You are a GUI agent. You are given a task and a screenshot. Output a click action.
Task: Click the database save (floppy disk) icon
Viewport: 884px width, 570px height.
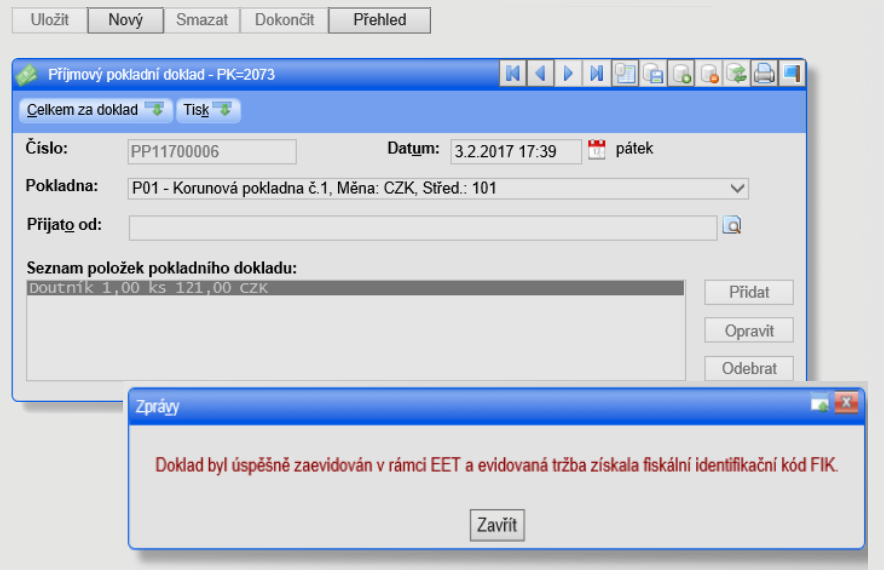click(653, 74)
